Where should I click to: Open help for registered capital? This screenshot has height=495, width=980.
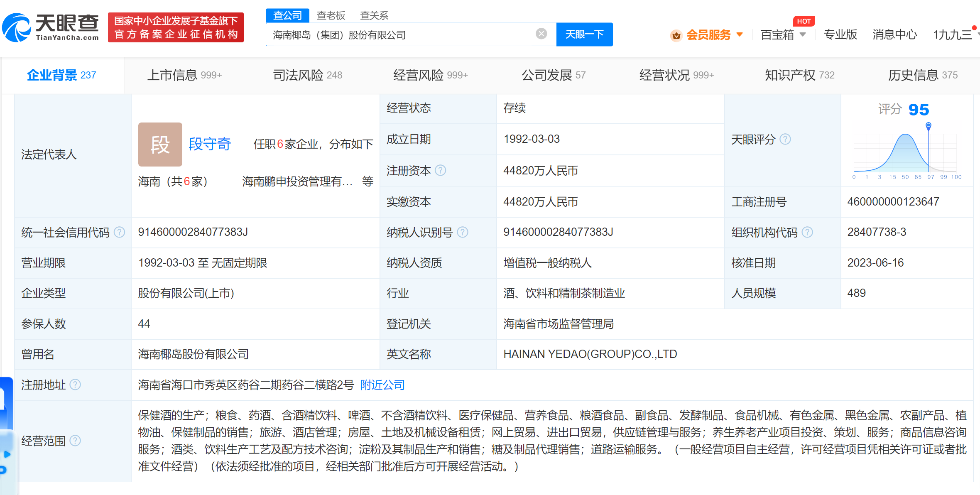441,170
